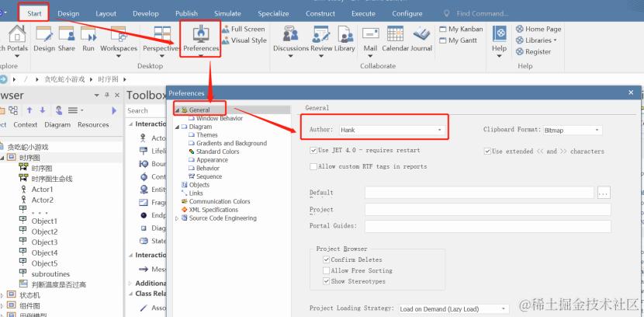Open Libraries dropdown in Help group
The height and width of the screenshot is (317, 644).
tap(536, 40)
